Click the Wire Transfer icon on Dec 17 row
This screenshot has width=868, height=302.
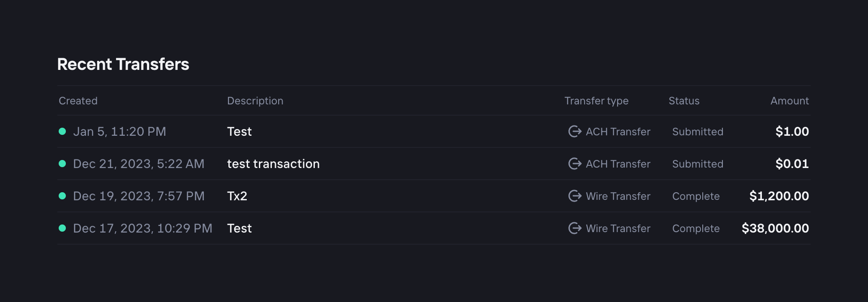(x=574, y=228)
